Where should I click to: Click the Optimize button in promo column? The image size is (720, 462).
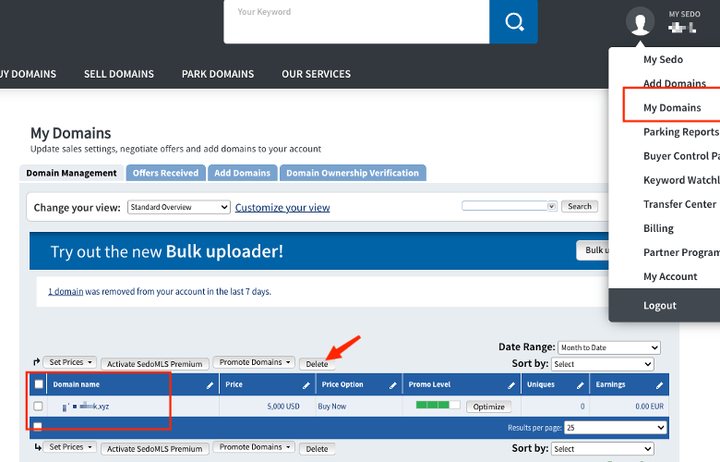tap(489, 406)
